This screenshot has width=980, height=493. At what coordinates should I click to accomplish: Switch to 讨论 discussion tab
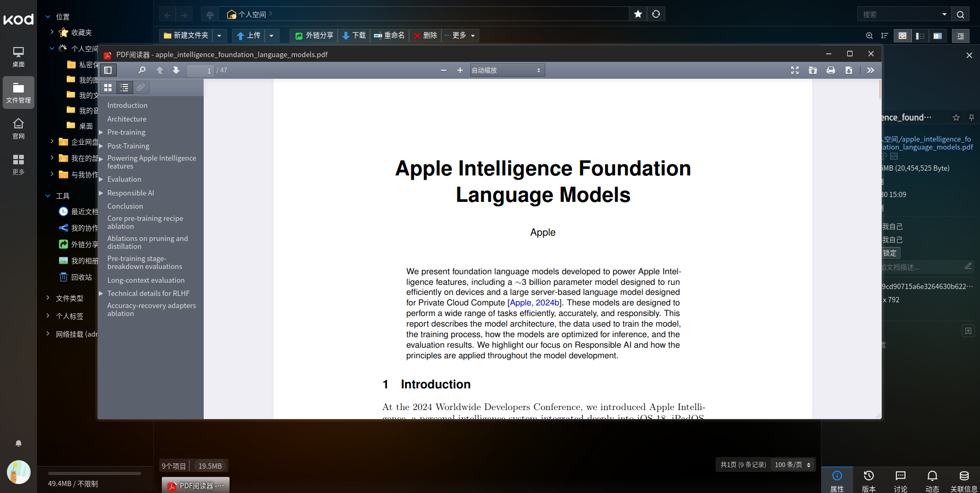coord(901,480)
